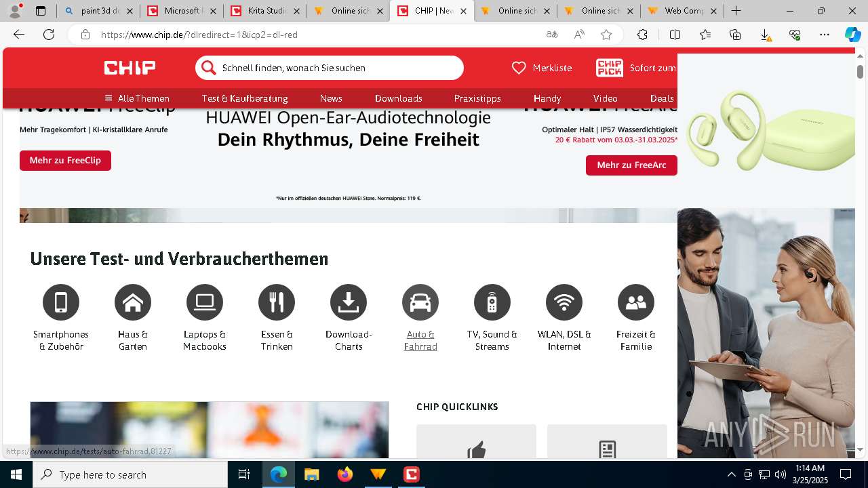Click the page vertical scrollbar thumb
This screenshot has height=488, width=868.
tap(860, 71)
